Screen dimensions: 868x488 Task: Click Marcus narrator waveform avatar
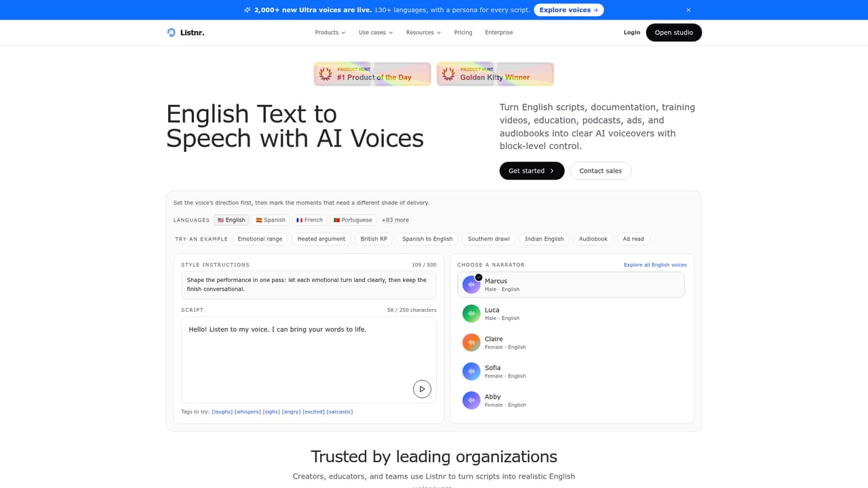(x=471, y=285)
